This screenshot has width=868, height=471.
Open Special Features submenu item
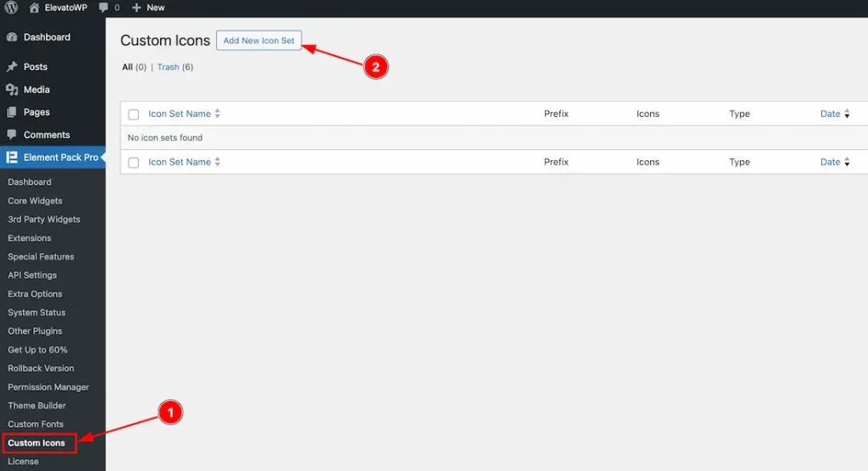pyautogui.click(x=41, y=257)
